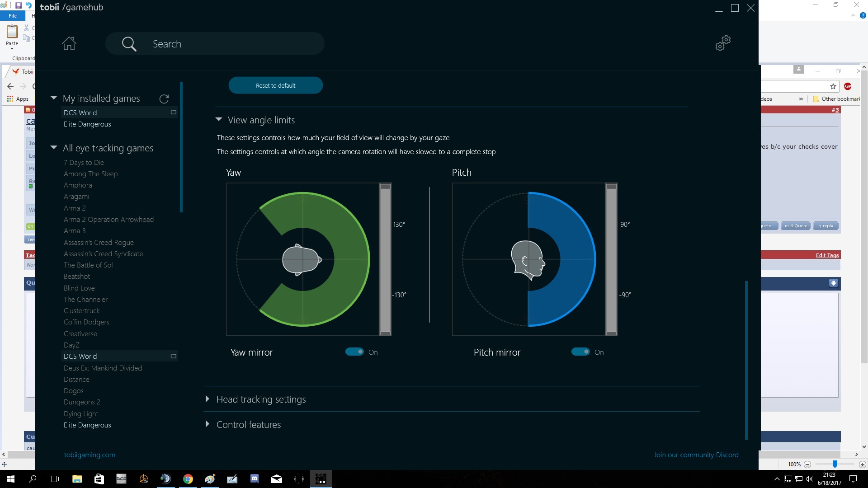Select The Battle of Sol entry
868x488 pixels.
(88, 265)
